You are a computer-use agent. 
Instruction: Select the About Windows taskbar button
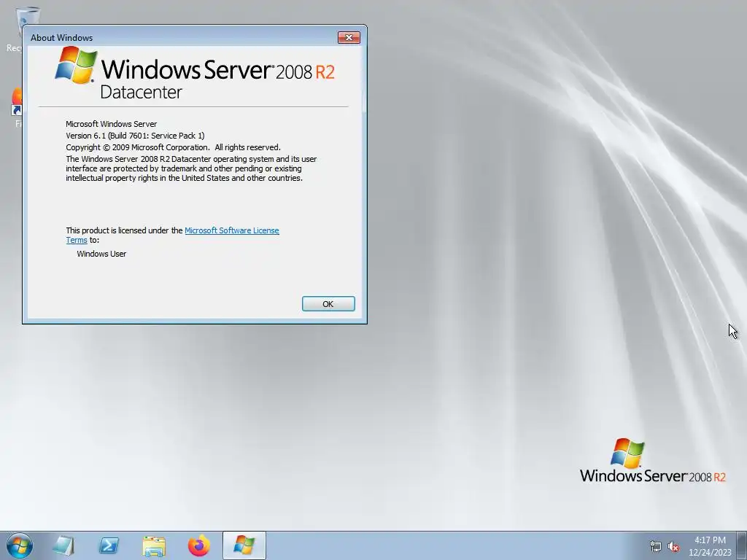244,545
